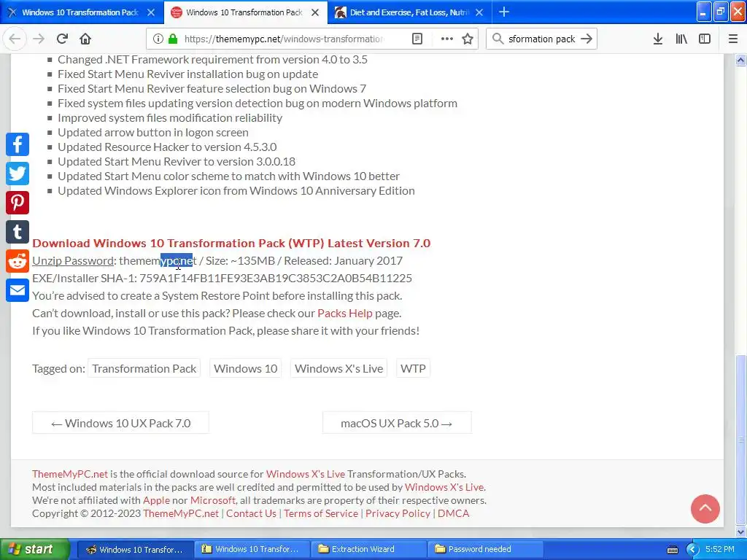This screenshot has width=747, height=560.
Task: Open the Firefox home page
Action: 85,39
